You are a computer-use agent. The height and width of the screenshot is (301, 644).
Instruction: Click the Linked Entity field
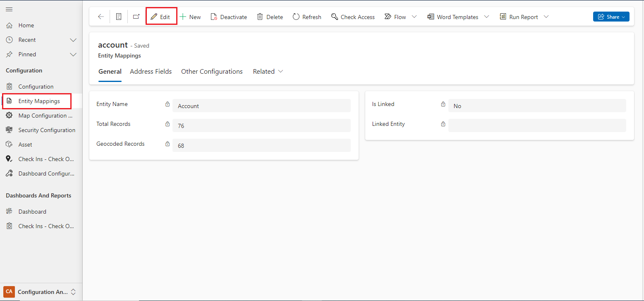coord(537,125)
